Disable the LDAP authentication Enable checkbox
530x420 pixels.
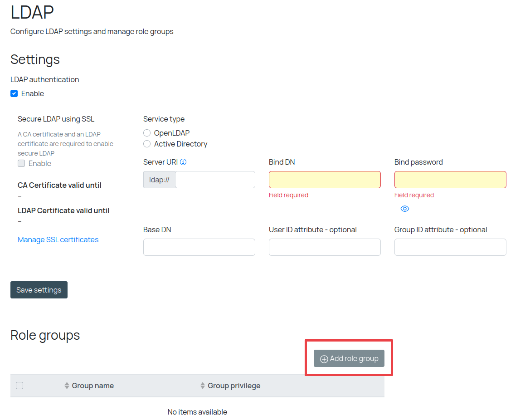(14, 93)
